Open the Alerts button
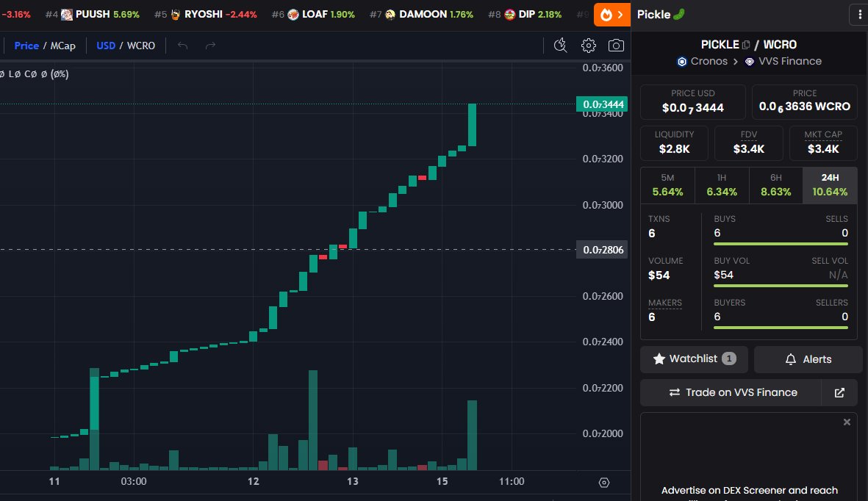This screenshot has height=501, width=868. coord(808,359)
